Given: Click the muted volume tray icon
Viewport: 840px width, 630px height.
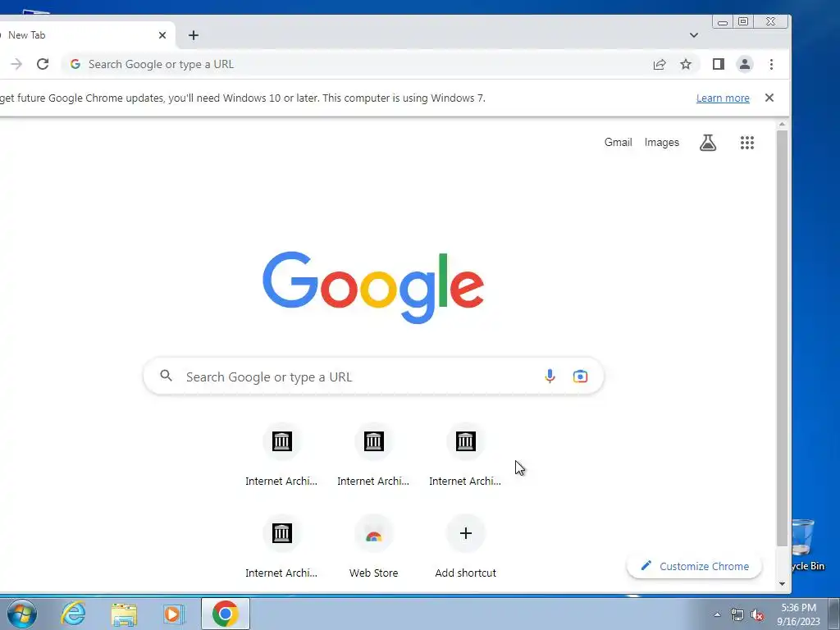Looking at the screenshot, I should pyautogui.click(x=757, y=614).
